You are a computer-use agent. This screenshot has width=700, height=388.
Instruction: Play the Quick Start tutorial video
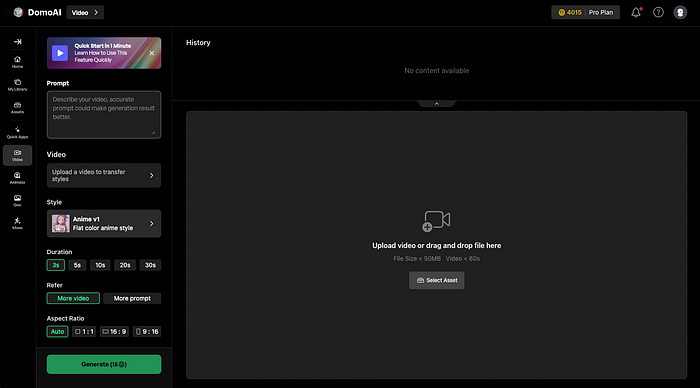pyautogui.click(x=60, y=53)
